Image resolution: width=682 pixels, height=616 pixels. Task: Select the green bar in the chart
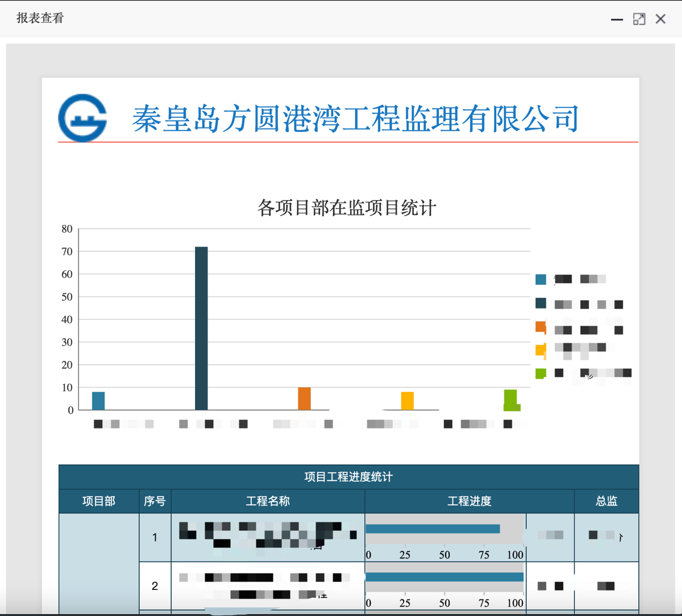510,399
